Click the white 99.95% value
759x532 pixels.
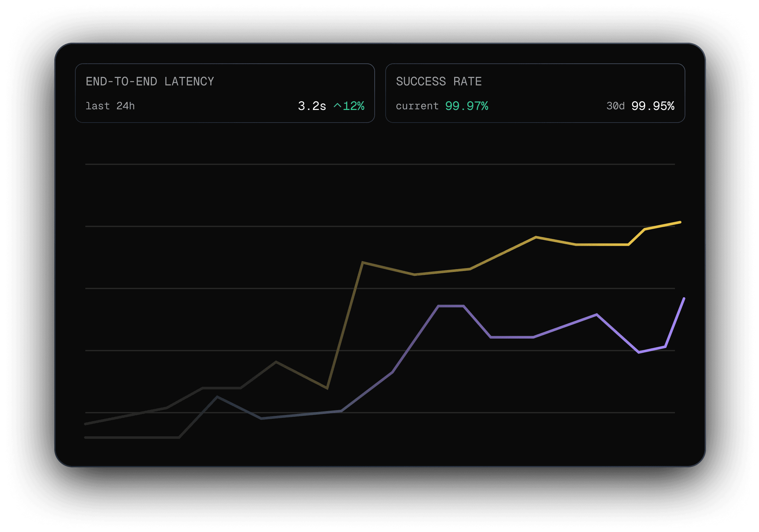[653, 106]
